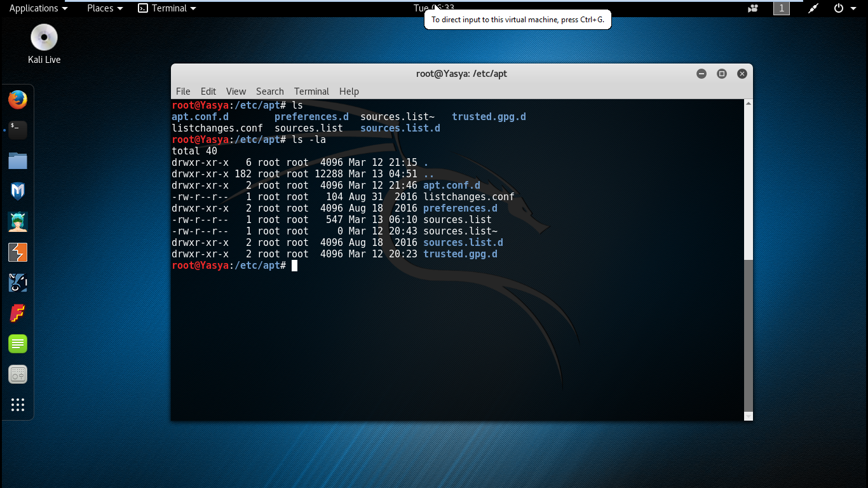The height and width of the screenshot is (488, 868).
Task: Open the Search menu in the terminal
Action: 270,91
